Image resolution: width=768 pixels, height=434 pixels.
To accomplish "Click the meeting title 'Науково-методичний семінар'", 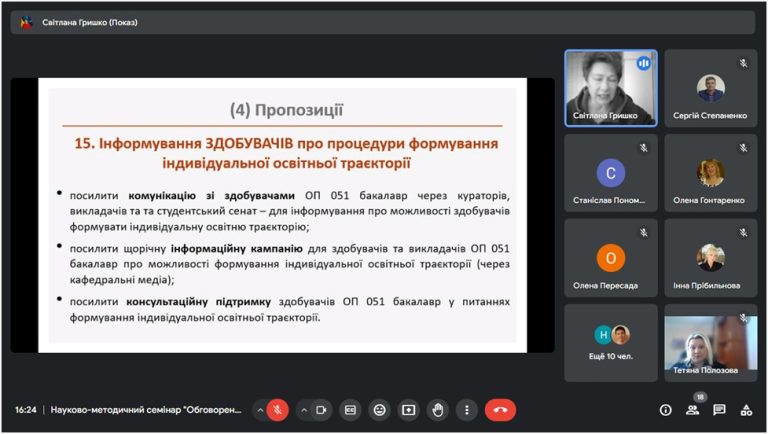I will tap(146, 410).
